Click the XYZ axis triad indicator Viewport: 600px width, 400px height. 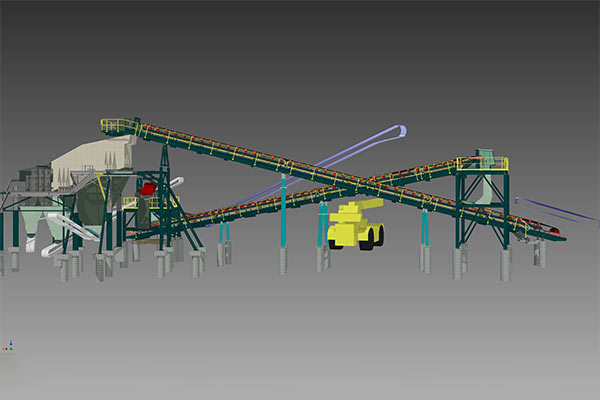[x=9, y=346]
